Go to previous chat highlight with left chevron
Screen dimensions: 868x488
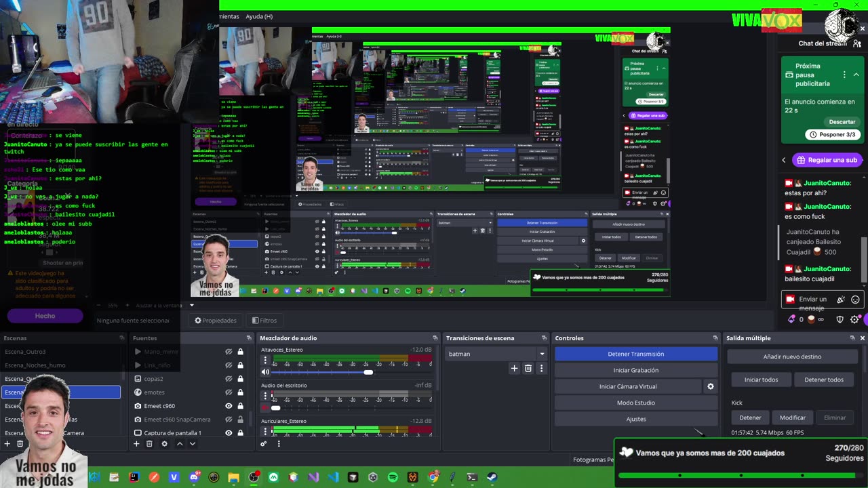pos(784,160)
